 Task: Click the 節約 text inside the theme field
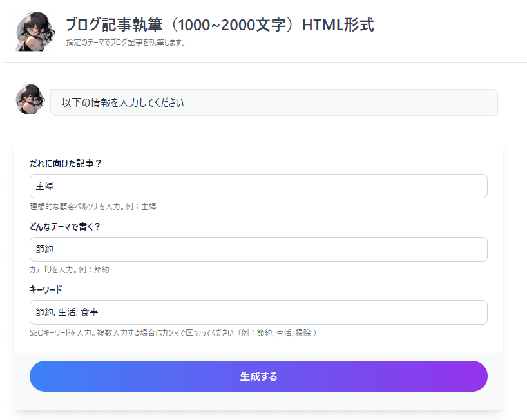click(x=44, y=249)
